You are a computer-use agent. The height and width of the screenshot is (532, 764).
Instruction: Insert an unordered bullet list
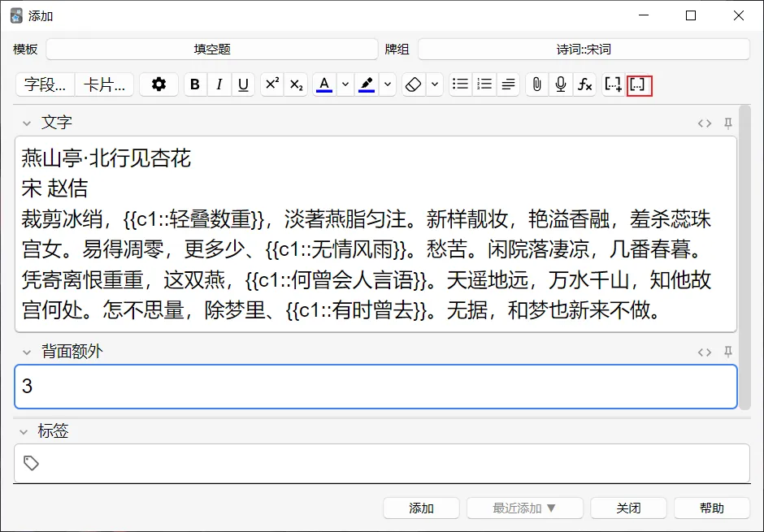tap(459, 84)
